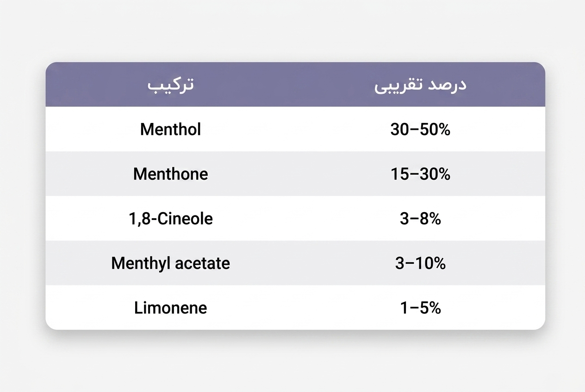Click the 3–8% value
The height and width of the screenshot is (392, 585).
[x=420, y=219]
